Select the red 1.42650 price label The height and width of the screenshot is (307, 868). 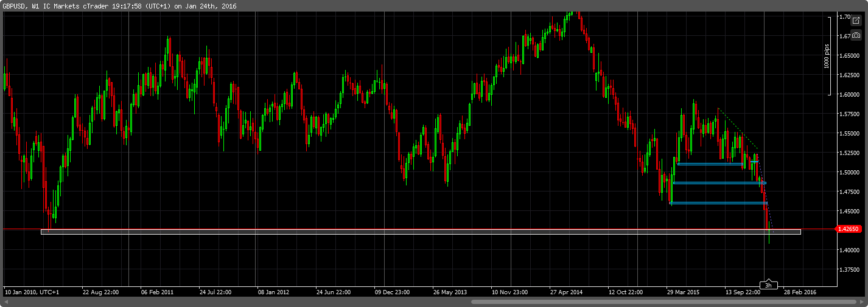click(848, 229)
